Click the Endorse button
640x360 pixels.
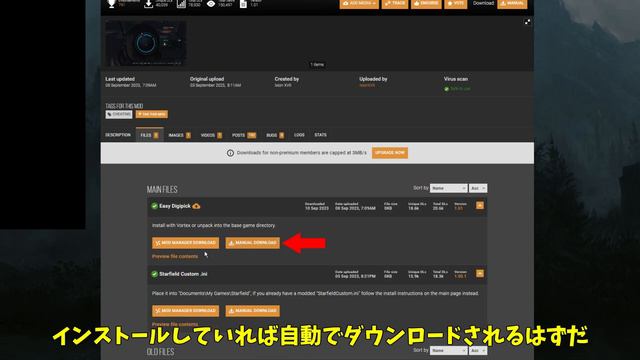pyautogui.click(x=426, y=4)
